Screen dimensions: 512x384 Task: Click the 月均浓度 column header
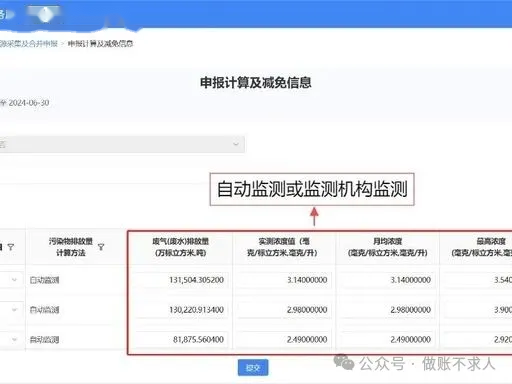(x=388, y=247)
